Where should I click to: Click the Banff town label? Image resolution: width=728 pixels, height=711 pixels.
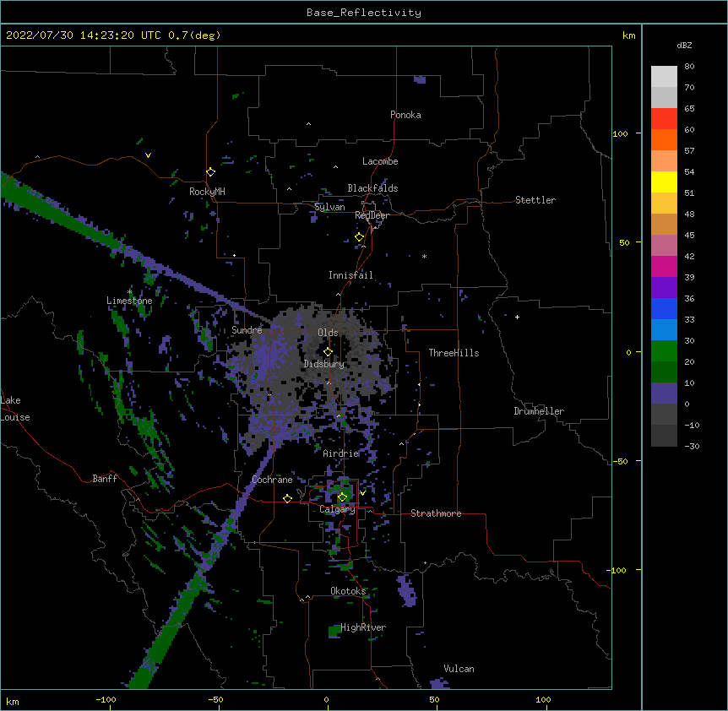[105, 479]
